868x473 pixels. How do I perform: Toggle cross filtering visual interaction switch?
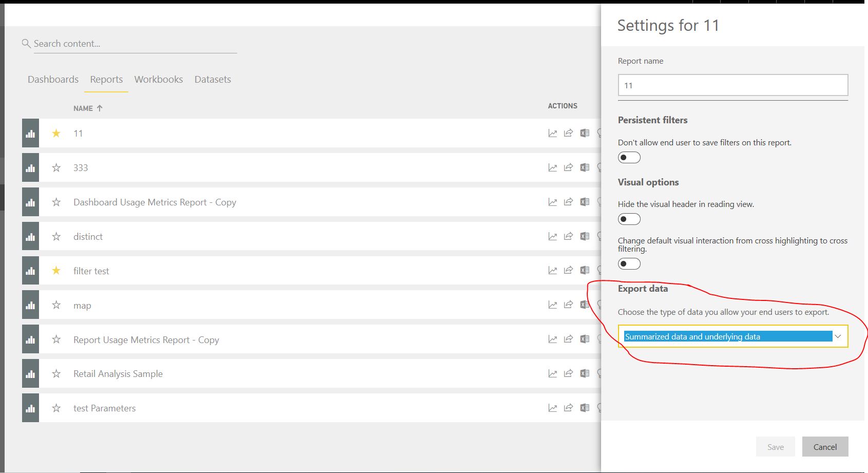coord(629,264)
